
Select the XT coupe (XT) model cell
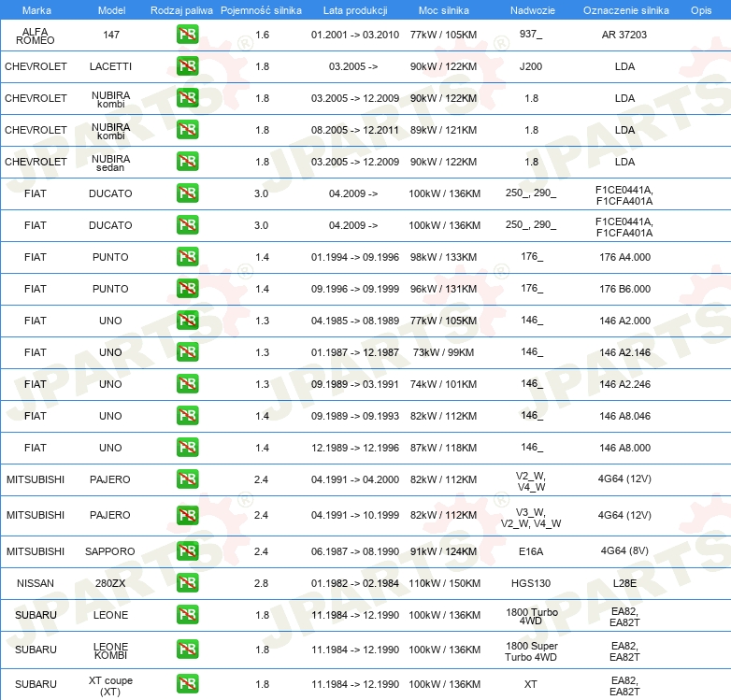pyautogui.click(x=110, y=686)
